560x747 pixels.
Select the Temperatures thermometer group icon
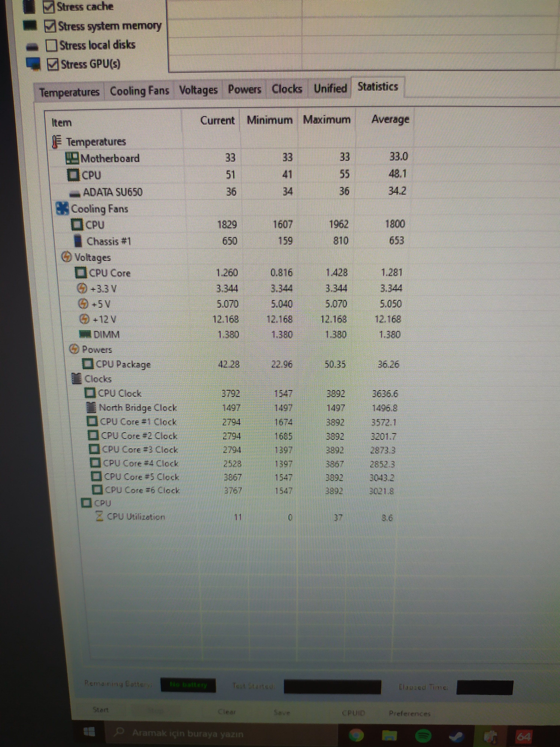[57, 142]
